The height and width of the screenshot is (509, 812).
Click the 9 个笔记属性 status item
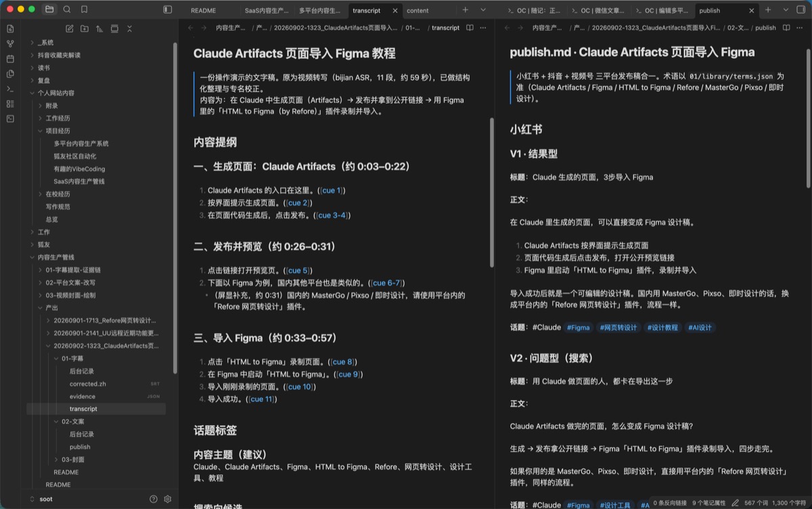pyautogui.click(x=708, y=503)
